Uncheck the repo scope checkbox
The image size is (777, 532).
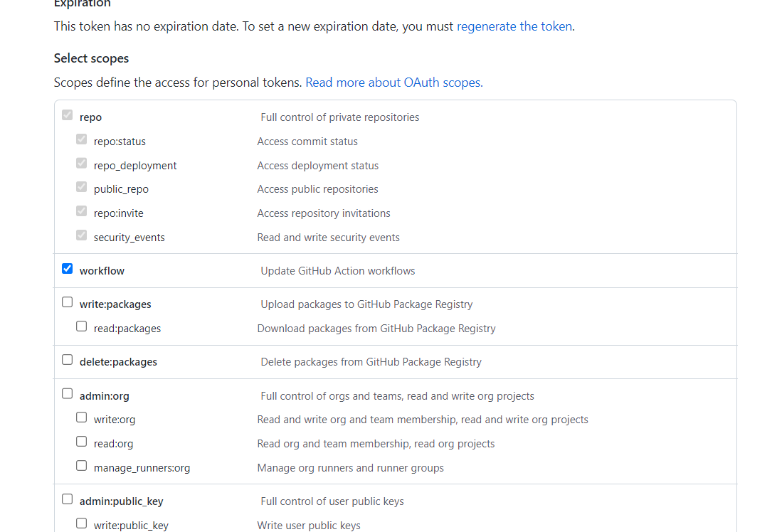click(x=67, y=114)
